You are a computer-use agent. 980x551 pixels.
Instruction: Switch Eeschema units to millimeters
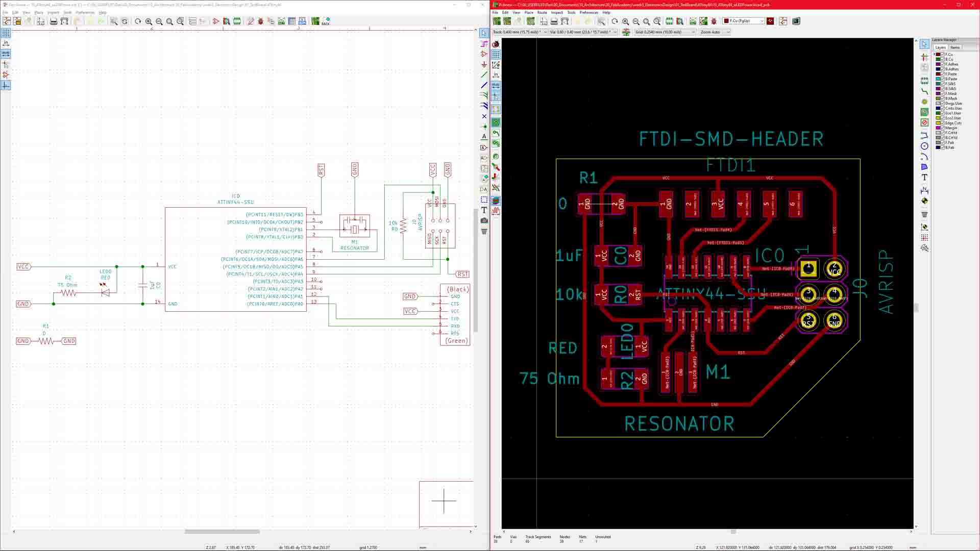coord(6,54)
